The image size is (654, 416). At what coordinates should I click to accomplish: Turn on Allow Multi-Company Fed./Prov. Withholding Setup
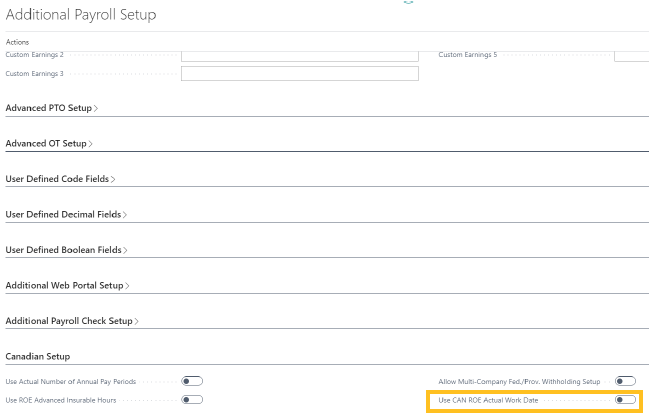(625, 381)
